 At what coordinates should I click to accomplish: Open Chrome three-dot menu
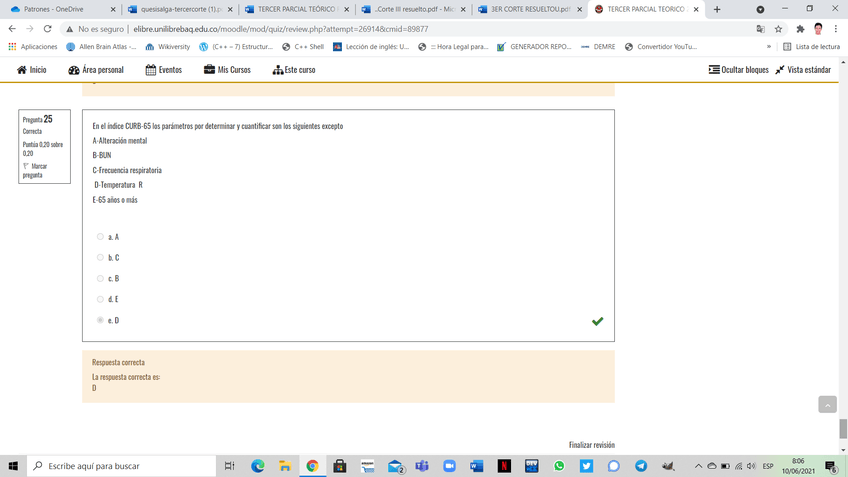click(x=836, y=29)
